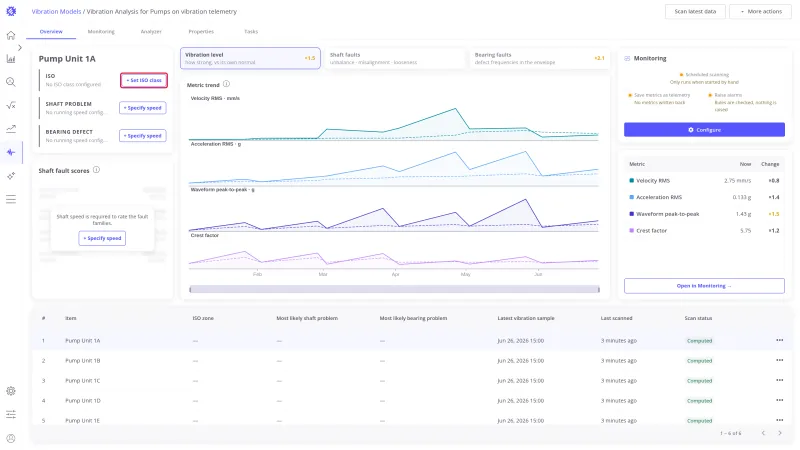The height and width of the screenshot is (450, 800).
Task: Click Specify speed in Shaft fault scores
Action: [x=102, y=238]
